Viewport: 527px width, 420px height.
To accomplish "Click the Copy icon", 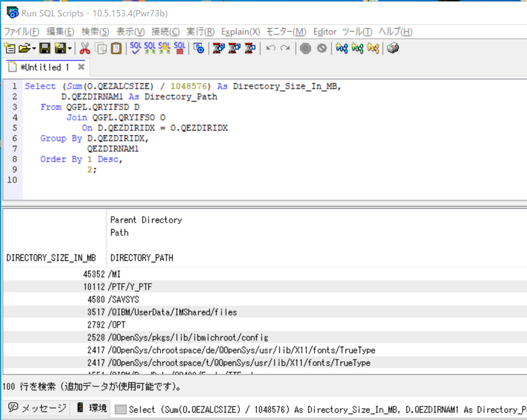I will pos(101,48).
